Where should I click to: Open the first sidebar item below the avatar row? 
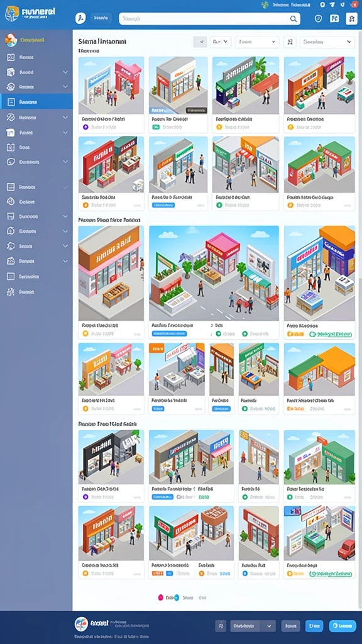[36, 57]
